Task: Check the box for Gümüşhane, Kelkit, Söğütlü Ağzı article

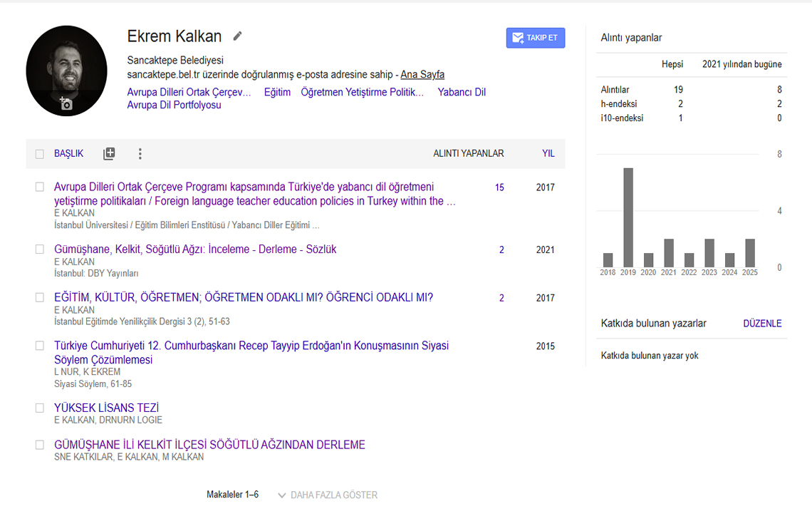Action: [40, 249]
